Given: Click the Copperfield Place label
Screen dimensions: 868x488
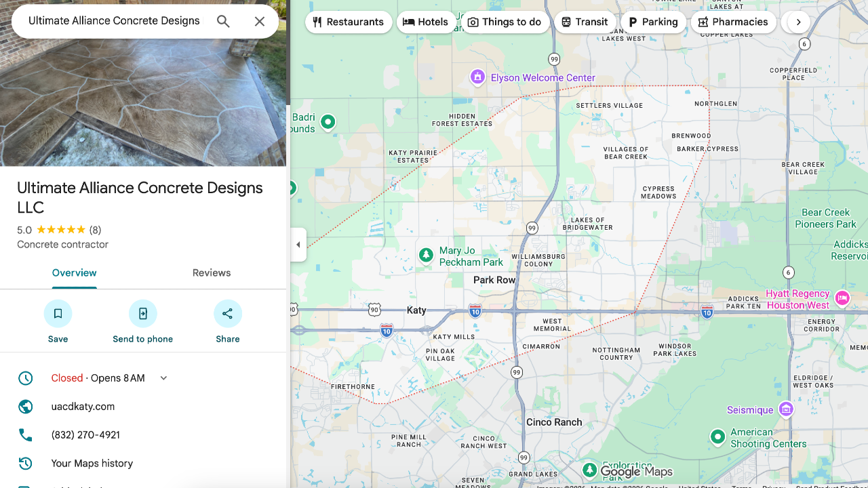Looking at the screenshot, I should pos(793,74).
